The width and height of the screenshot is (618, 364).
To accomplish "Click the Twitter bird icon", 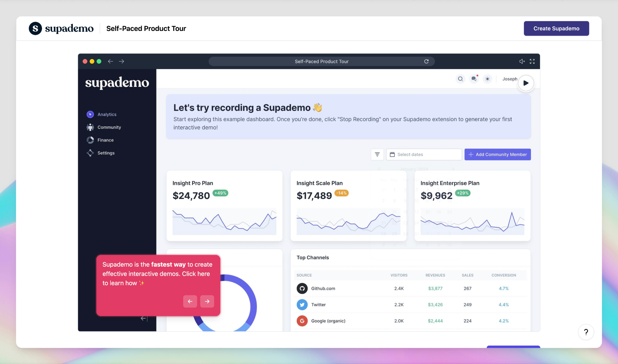I will (302, 305).
